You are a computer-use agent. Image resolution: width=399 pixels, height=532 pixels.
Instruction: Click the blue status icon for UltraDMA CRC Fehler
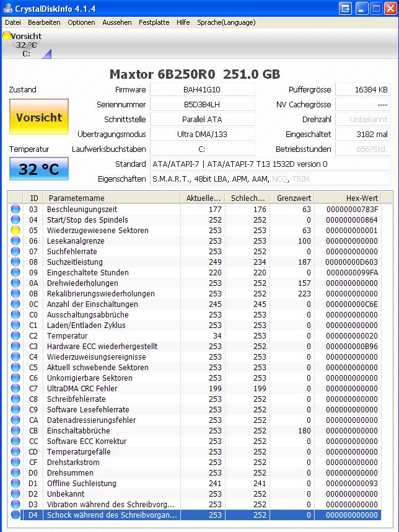tap(15, 388)
